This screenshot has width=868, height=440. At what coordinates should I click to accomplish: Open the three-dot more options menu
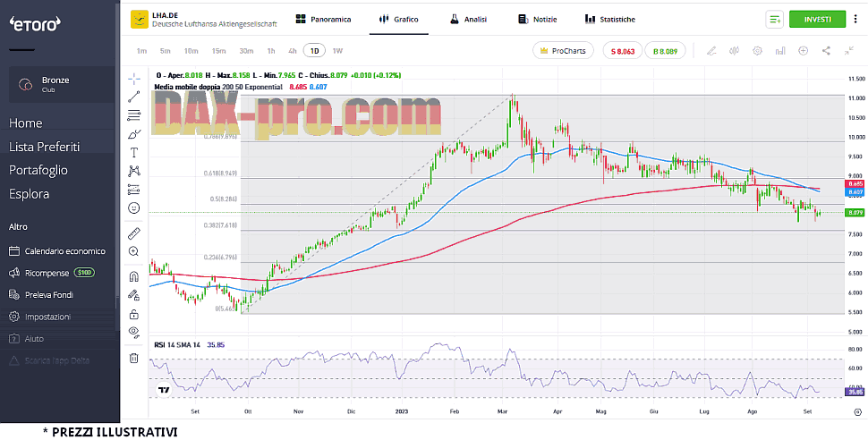point(856,20)
